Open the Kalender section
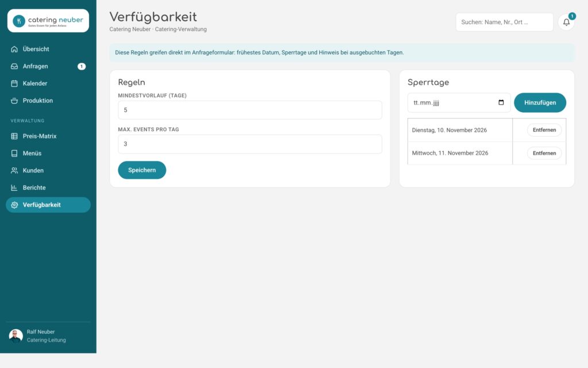This screenshot has height=368, width=588. coord(48,83)
